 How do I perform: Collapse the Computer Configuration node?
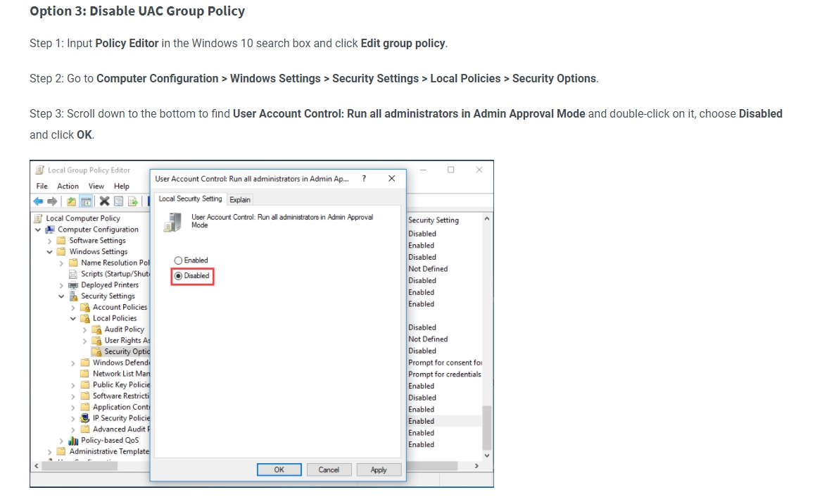click(x=38, y=229)
